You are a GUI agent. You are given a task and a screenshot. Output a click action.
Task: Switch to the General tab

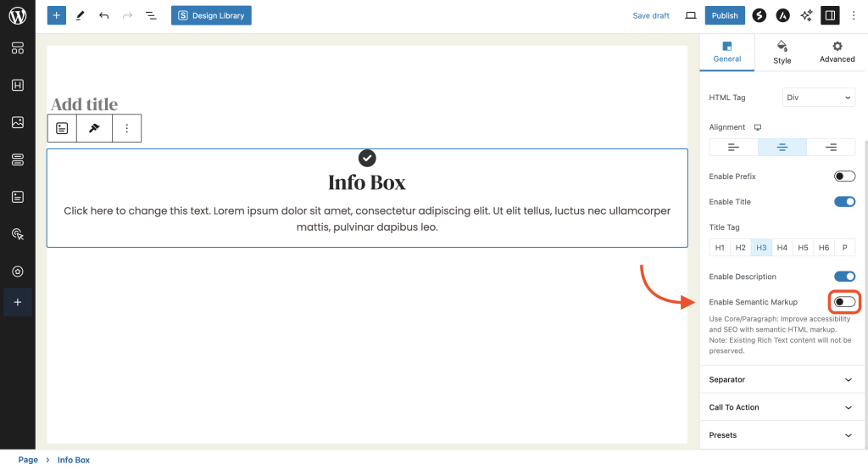[x=726, y=52]
